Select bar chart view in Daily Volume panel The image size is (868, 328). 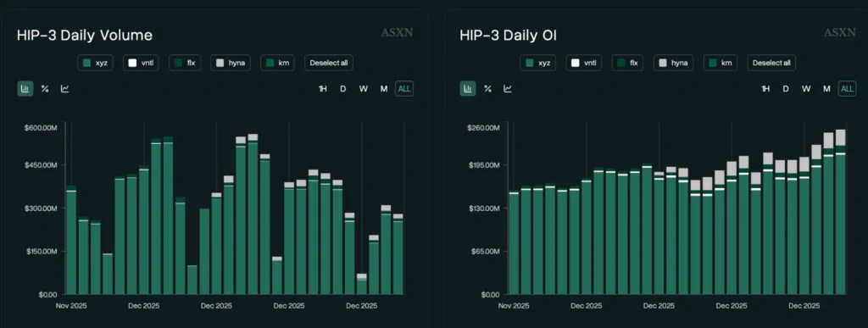coord(25,88)
